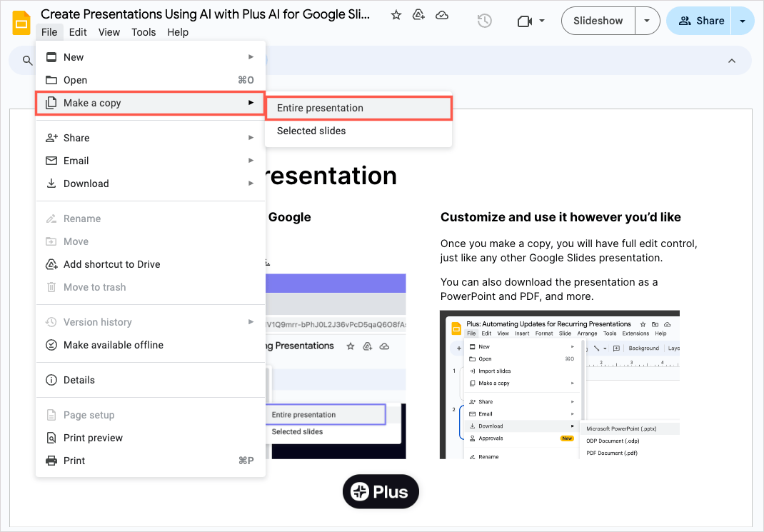The width and height of the screenshot is (764, 532).
Task: Click the Version history clock icon in menu
Action: tap(51, 323)
